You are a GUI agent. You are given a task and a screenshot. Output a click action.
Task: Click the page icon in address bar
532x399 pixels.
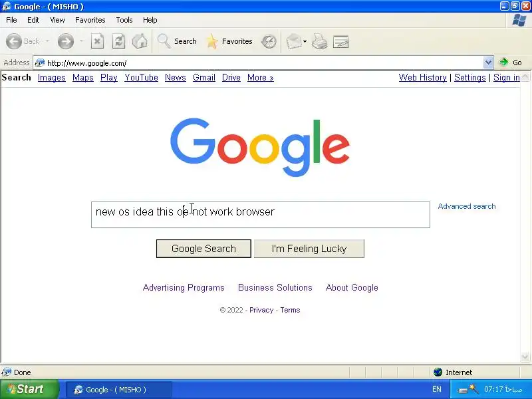[x=40, y=63]
